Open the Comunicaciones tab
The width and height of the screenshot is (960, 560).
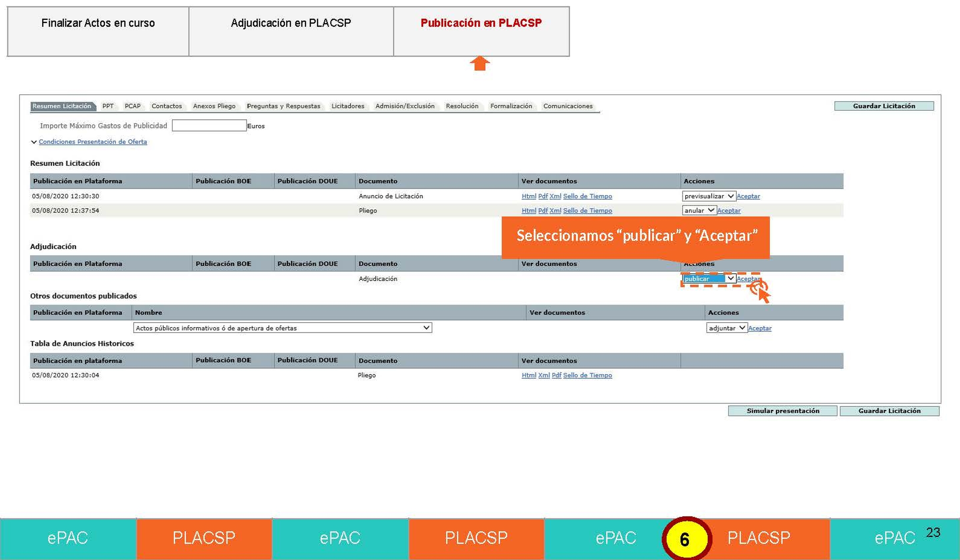coord(568,106)
